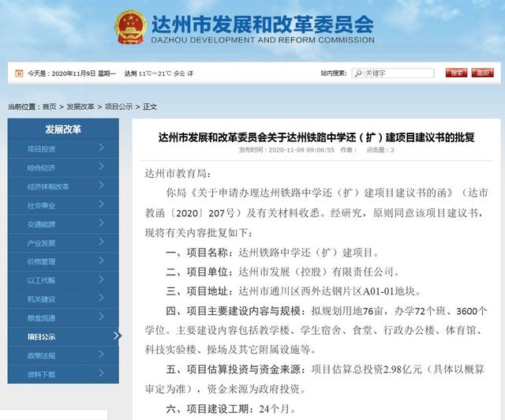Click the 五、项目估算投资与资金来源 heading
The height and width of the screenshot is (420, 505).
point(236,369)
